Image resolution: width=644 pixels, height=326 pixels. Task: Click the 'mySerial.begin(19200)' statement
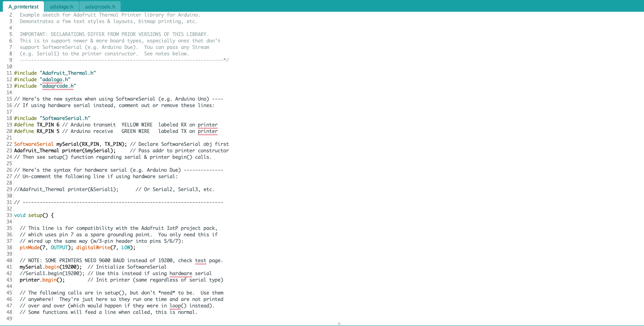(x=50, y=267)
